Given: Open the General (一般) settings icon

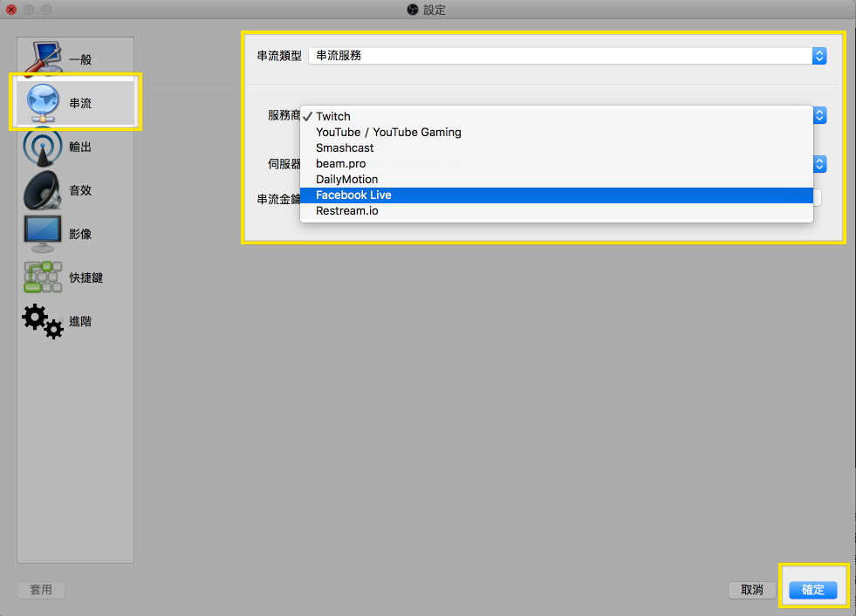Looking at the screenshot, I should point(43,58).
